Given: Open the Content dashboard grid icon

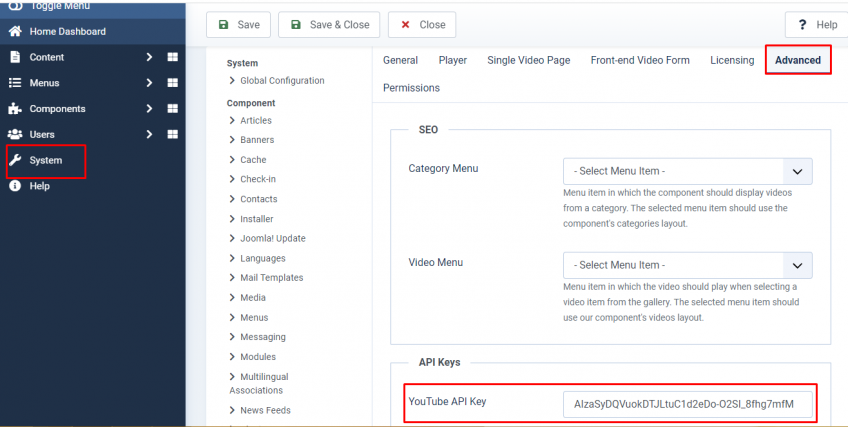Looking at the screenshot, I should point(173,57).
